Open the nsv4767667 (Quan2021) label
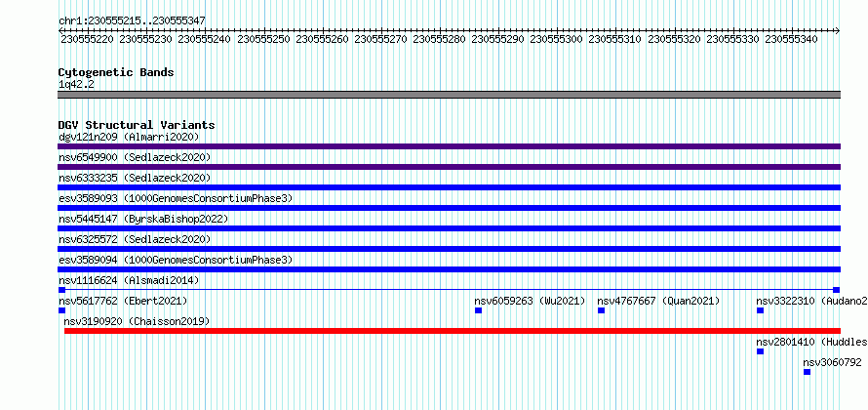This screenshot has height=410, width=868. pos(658,301)
